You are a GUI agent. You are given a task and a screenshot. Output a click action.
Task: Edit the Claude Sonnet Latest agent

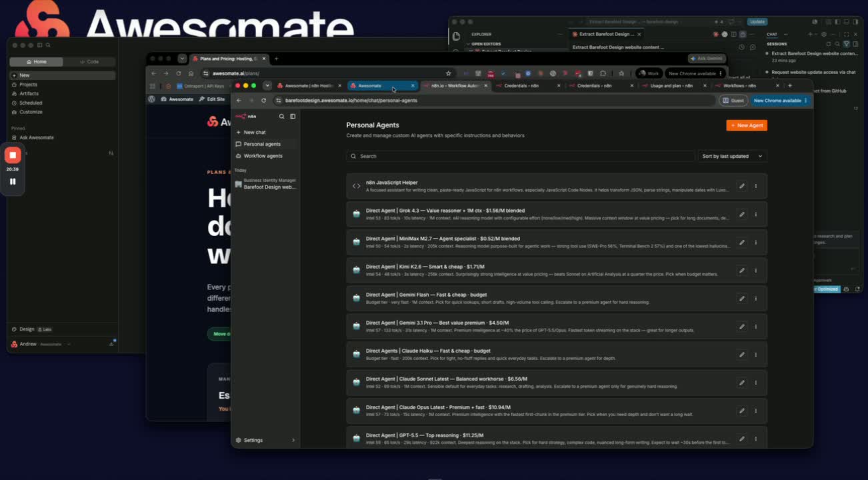point(742,383)
